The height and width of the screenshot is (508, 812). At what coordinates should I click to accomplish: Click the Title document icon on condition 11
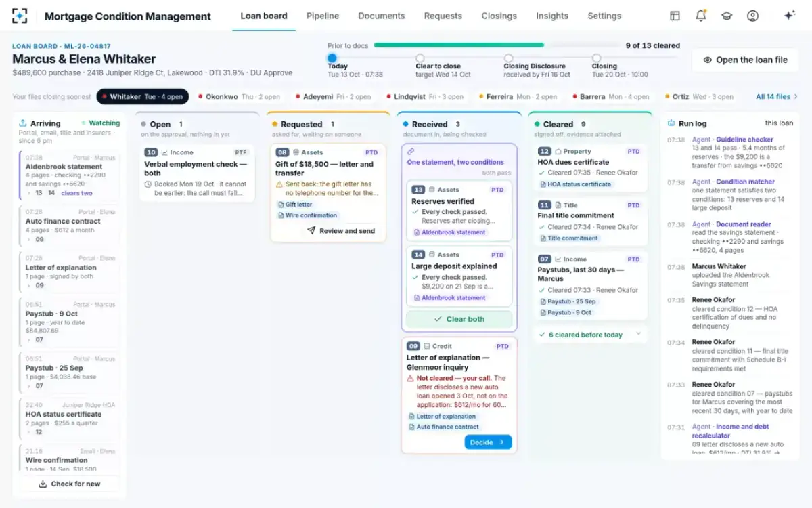click(x=558, y=205)
